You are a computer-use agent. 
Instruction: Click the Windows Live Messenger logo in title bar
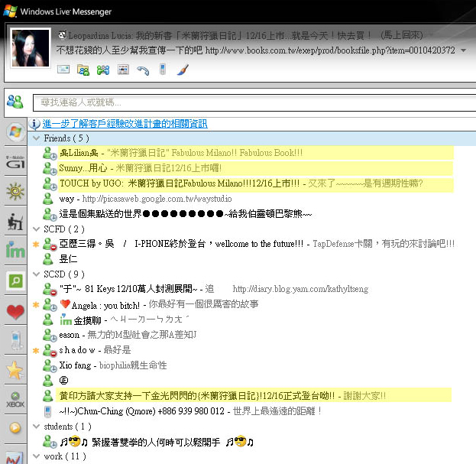click(x=10, y=11)
